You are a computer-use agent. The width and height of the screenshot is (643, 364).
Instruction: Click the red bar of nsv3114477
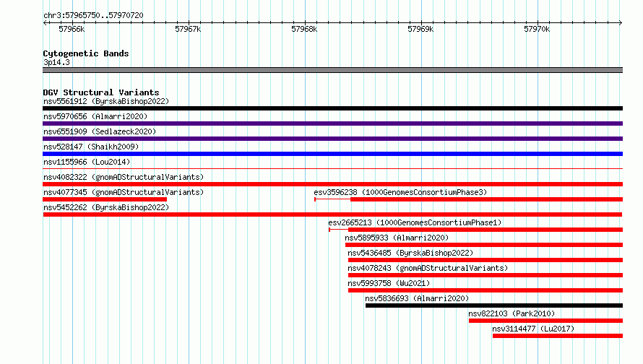558,336
